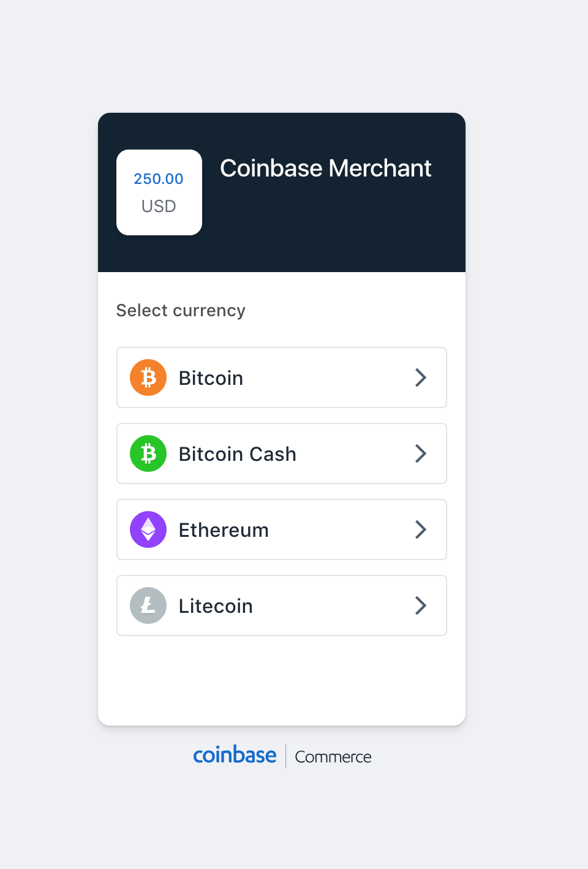Click the gray Litecoin icon
The height and width of the screenshot is (869, 588).
coord(148,605)
